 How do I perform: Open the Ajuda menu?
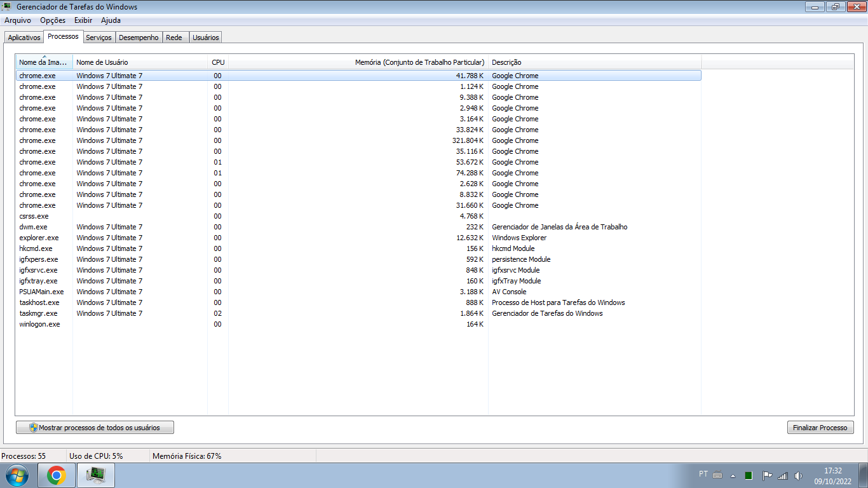point(111,20)
